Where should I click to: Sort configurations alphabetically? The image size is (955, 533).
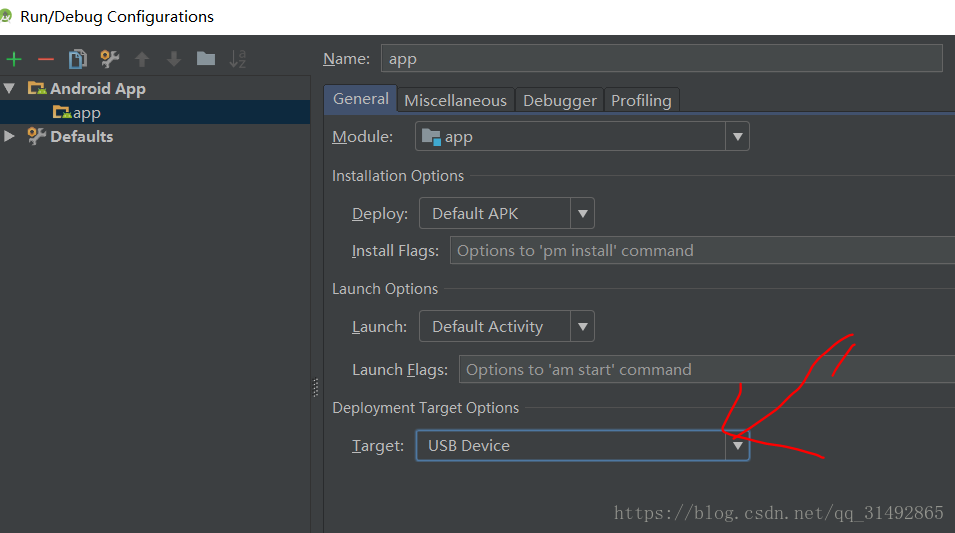(238, 59)
